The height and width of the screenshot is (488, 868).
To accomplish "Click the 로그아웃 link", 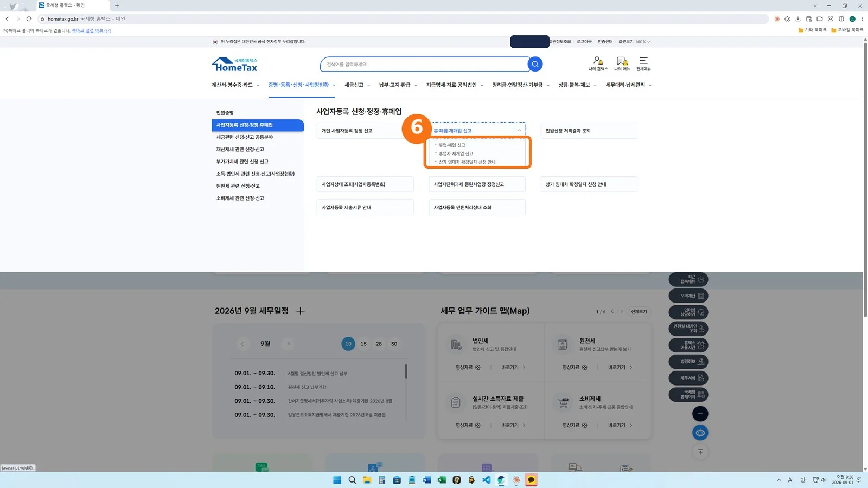I will pos(584,42).
